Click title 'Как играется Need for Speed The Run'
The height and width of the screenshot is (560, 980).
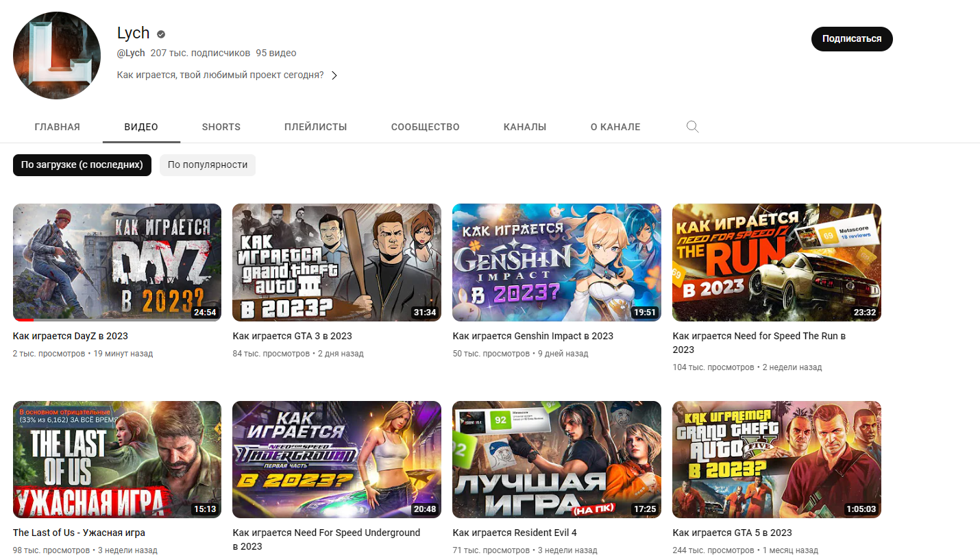click(759, 343)
